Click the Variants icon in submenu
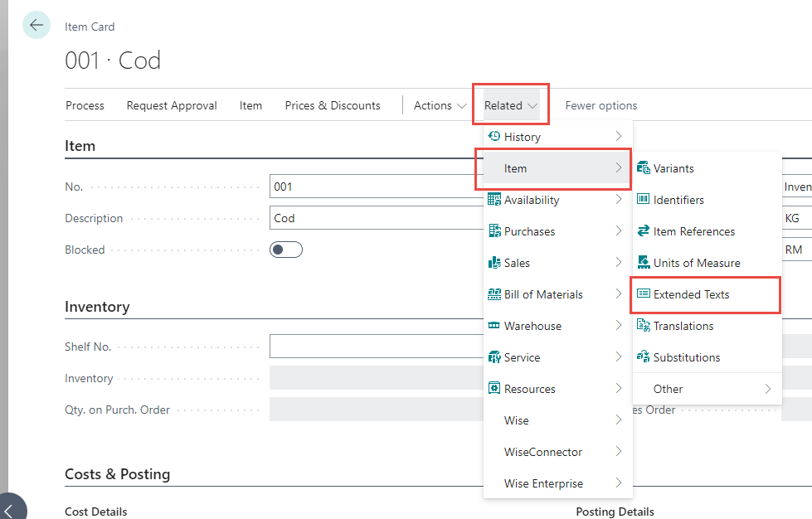The width and height of the screenshot is (812, 519). coord(643,168)
